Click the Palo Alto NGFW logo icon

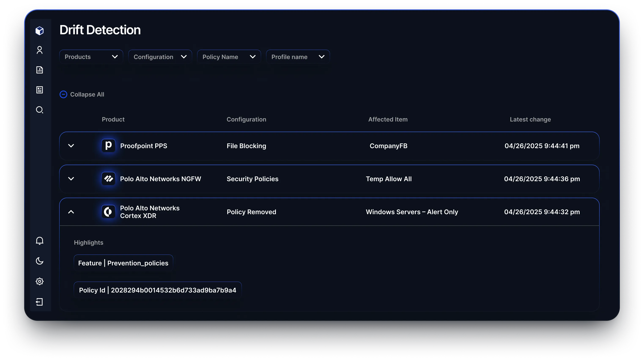pyautogui.click(x=108, y=179)
